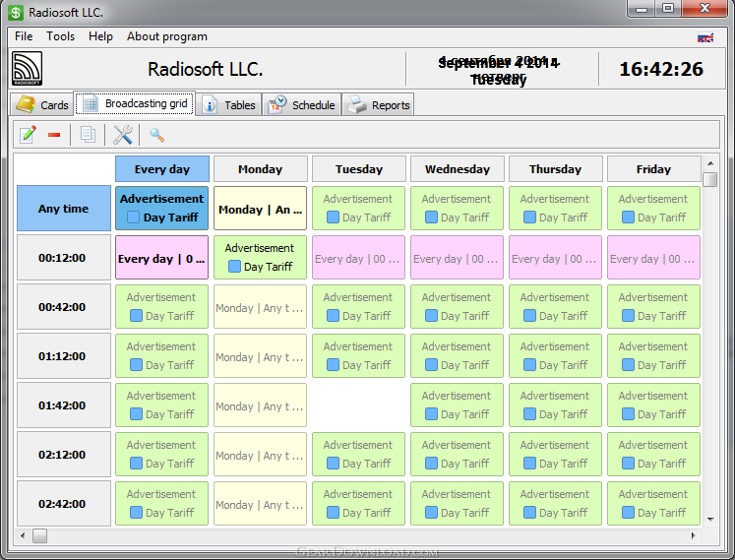
Task: Select the 02:42:00 row header
Action: pyautogui.click(x=64, y=504)
